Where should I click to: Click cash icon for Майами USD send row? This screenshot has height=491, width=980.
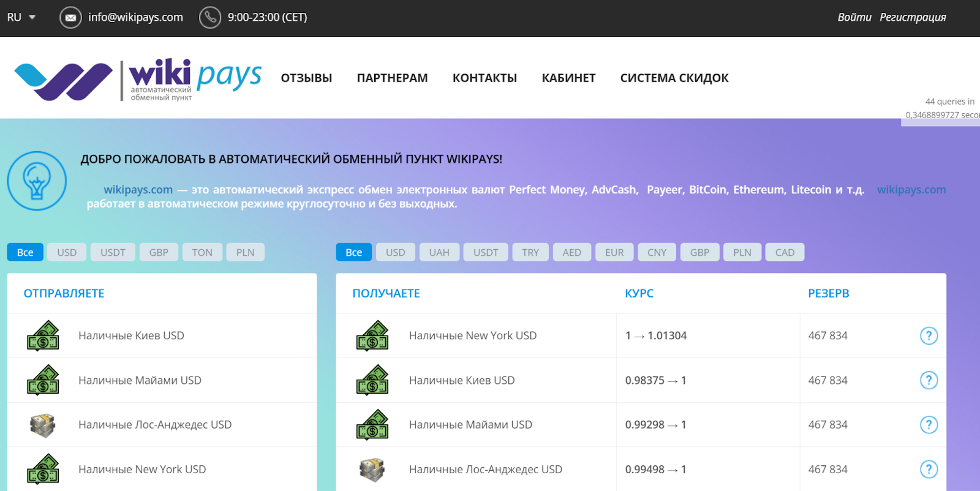pos(43,380)
